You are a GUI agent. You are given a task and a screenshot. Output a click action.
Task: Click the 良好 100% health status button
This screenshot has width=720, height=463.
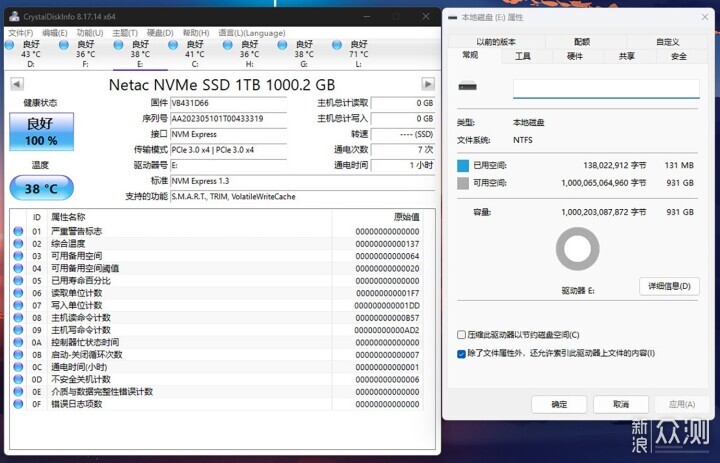[41, 131]
